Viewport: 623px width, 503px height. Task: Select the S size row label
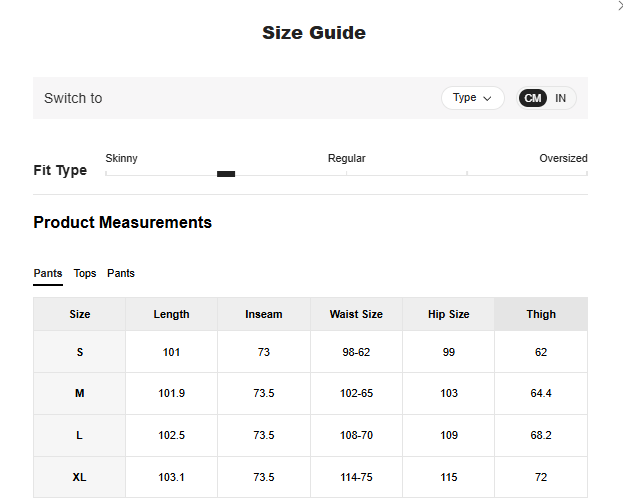pyautogui.click(x=80, y=352)
